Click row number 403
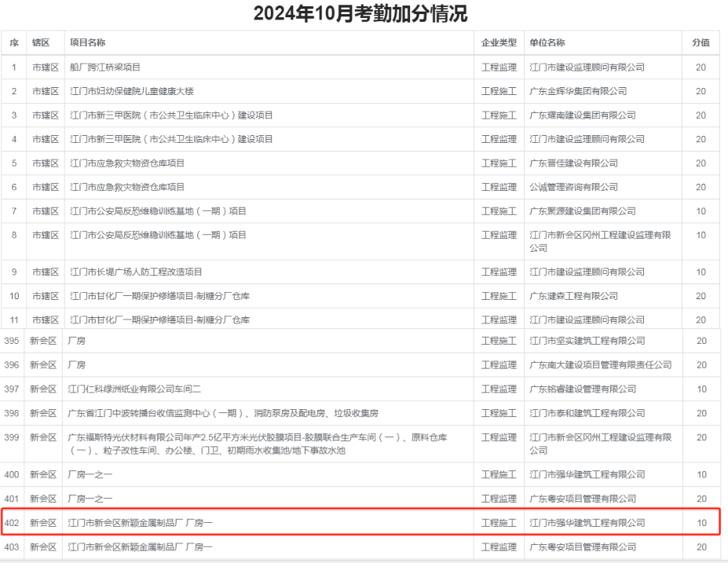Viewport: 728px width, 563px height. 12,547
